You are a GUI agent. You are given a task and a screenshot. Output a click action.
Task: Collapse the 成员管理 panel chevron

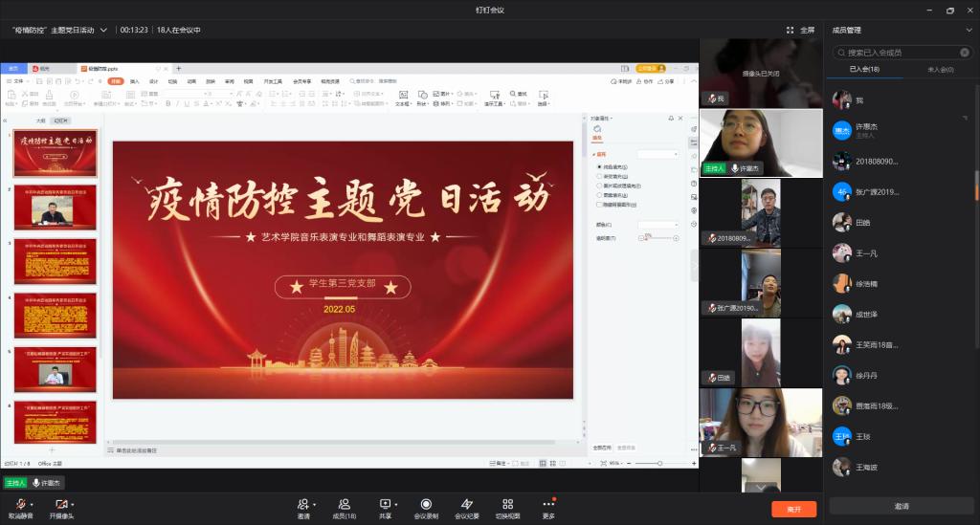(x=969, y=31)
